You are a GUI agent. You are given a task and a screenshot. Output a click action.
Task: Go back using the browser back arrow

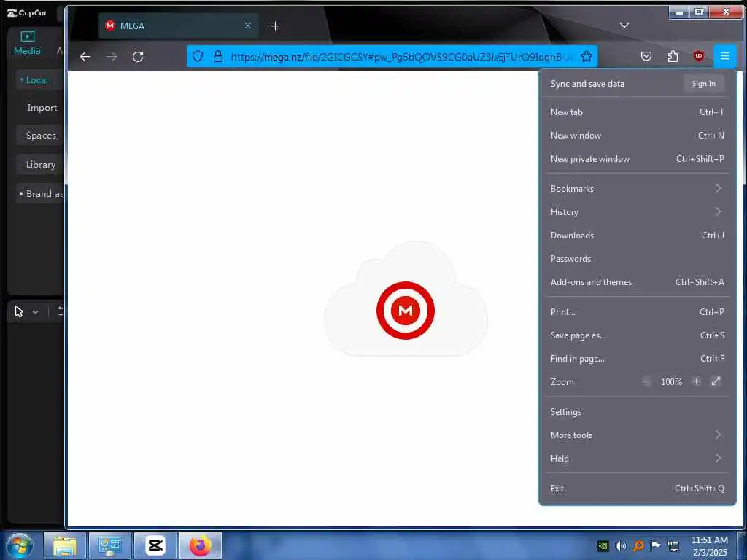click(x=85, y=57)
